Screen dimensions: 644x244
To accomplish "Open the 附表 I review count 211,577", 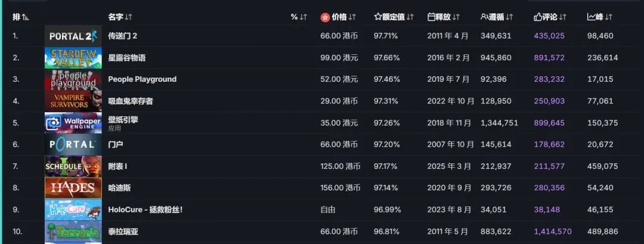I will pos(549,166).
